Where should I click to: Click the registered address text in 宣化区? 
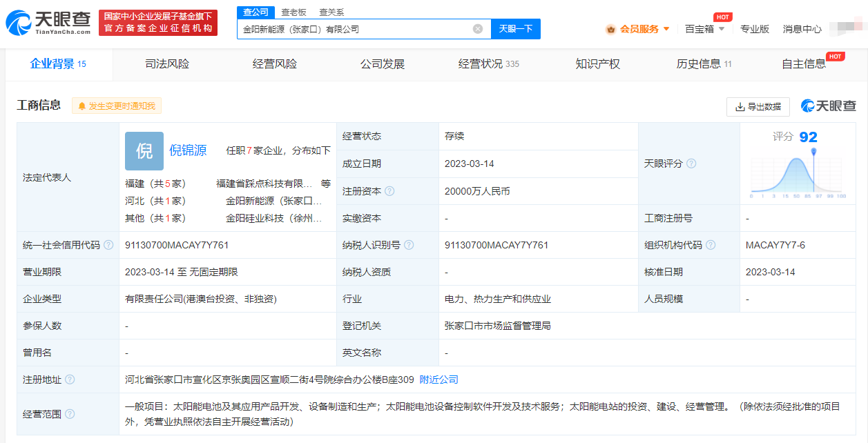tap(269, 380)
